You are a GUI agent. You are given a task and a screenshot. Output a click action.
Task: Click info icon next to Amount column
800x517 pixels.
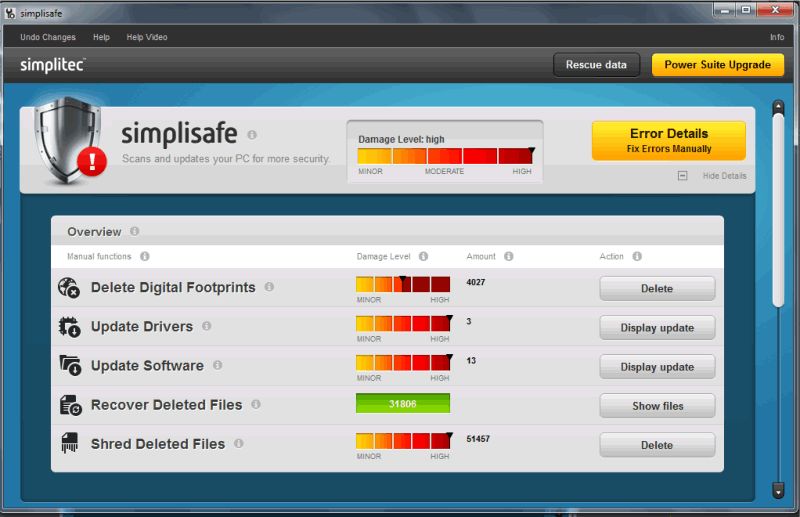point(509,256)
